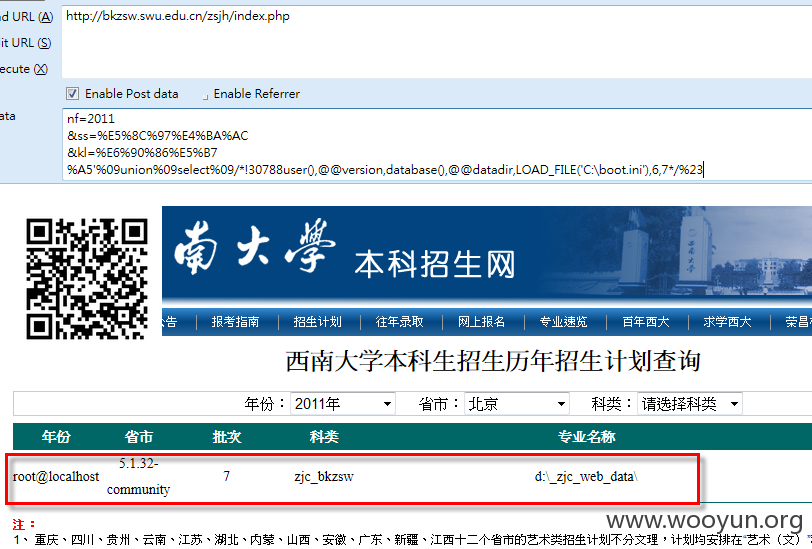Viewport: 812px width, 549px height.
Task: Open the 网上报名 navigation item
Action: 481,322
